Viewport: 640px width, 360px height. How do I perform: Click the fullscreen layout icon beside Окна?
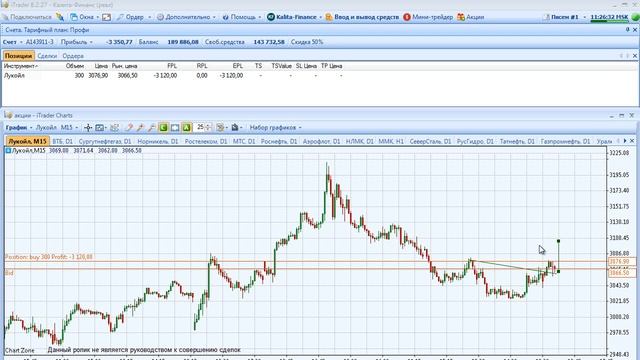[x=107, y=17]
